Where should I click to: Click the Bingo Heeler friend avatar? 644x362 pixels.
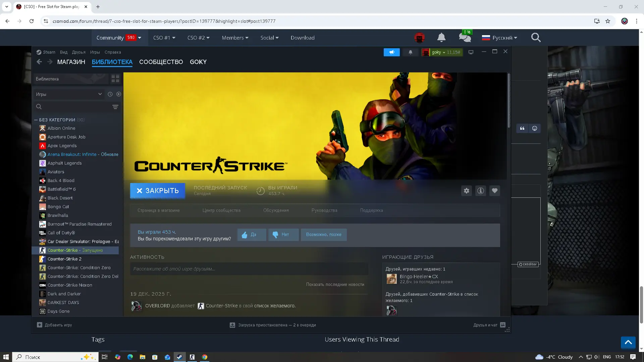pos(391,279)
